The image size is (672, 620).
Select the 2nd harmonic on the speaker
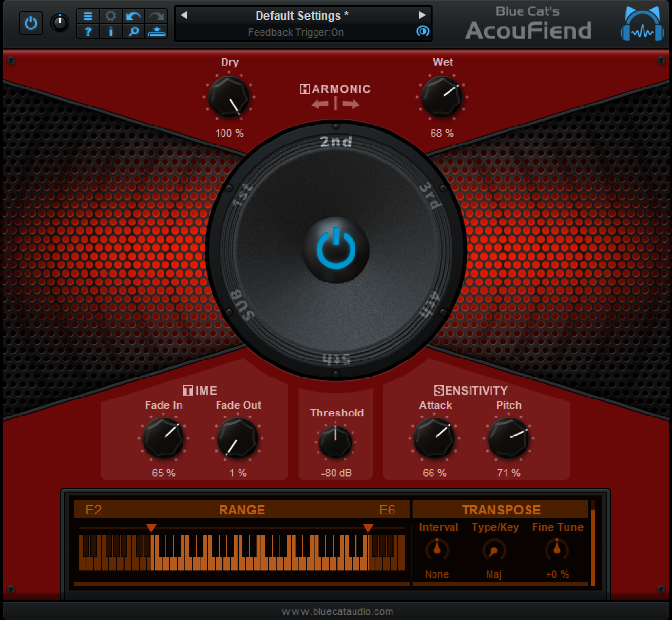point(336,142)
